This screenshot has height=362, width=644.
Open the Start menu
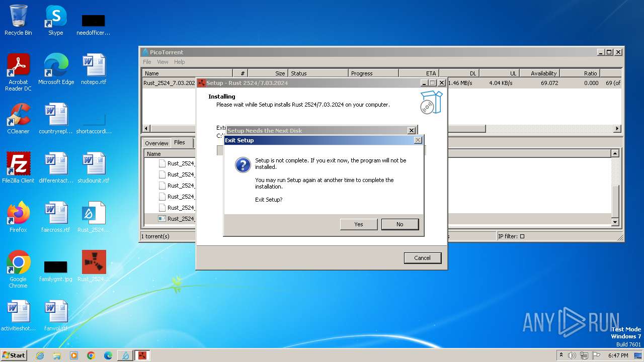(14, 355)
